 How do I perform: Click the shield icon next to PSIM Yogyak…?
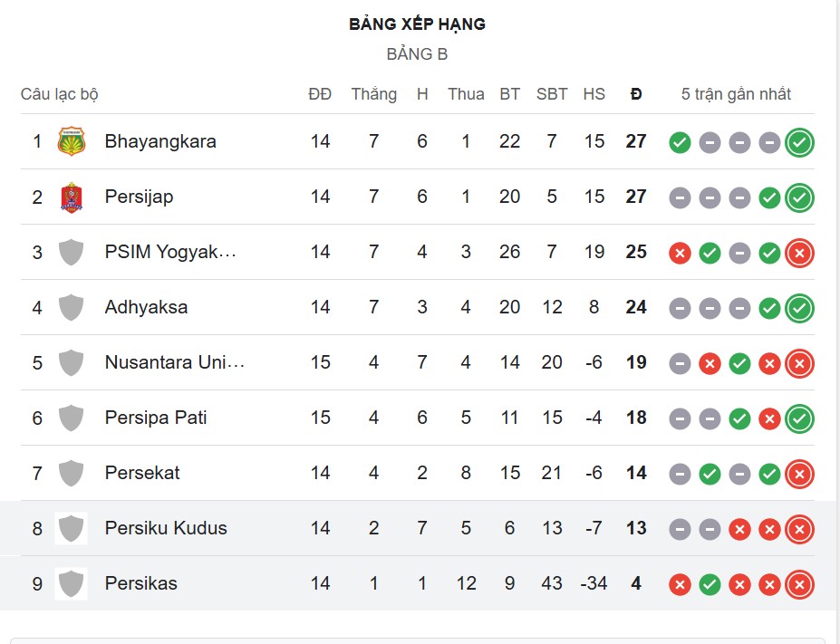(71, 252)
